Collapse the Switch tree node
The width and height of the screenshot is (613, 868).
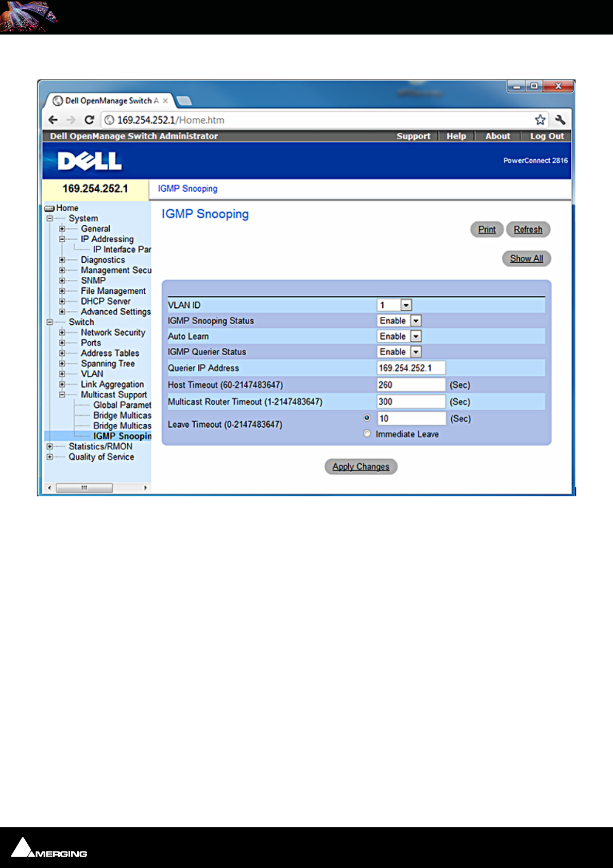point(50,322)
